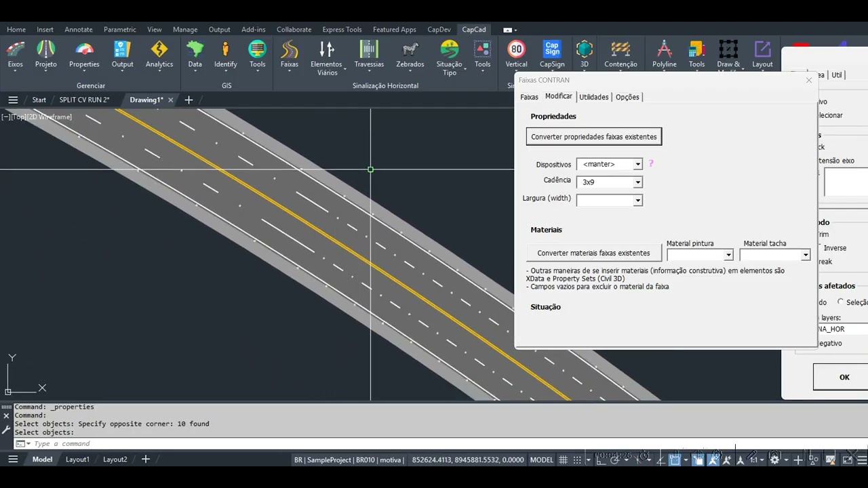Image resolution: width=868 pixels, height=488 pixels.
Task: Click Converter propriedades faixas existentes button
Action: 594,136
